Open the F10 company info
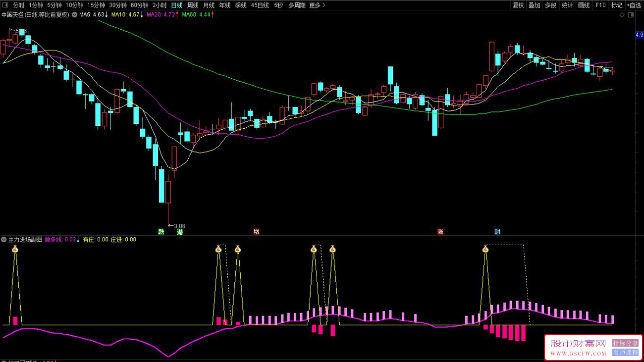644x362 pixels. (600, 5)
